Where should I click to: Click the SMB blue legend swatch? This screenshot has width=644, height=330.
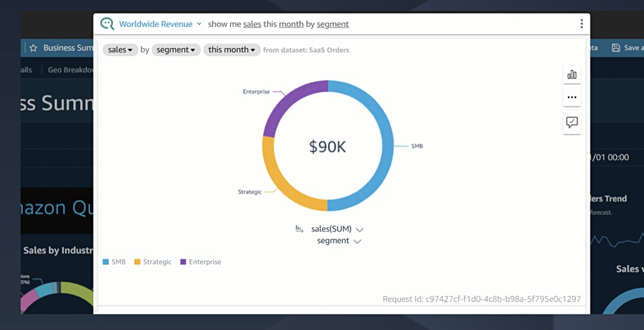coord(106,262)
